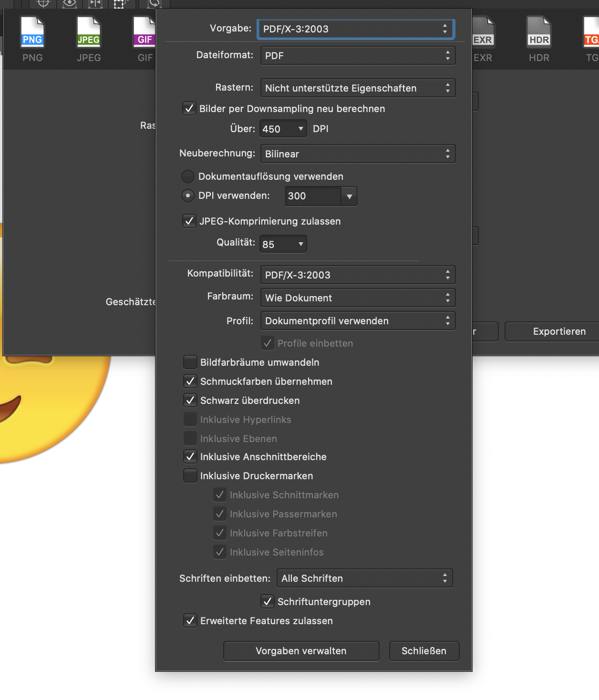Screen dimensions: 599x700
Task: Open the Kompatibilität PDF/X-3:2003 dropdown
Action: coord(358,275)
